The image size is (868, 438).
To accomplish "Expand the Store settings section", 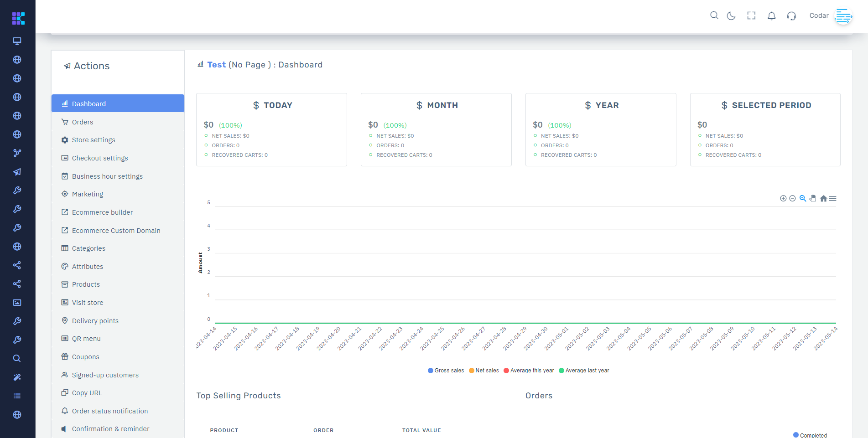I will coord(94,139).
